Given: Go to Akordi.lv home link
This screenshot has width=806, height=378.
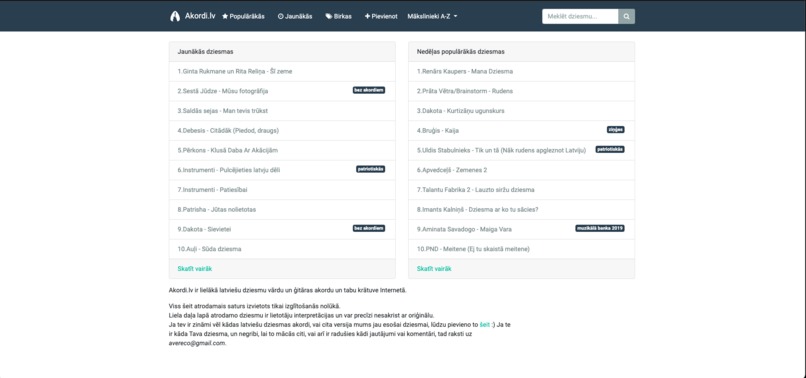Looking at the screenshot, I should pyautogui.click(x=200, y=16).
